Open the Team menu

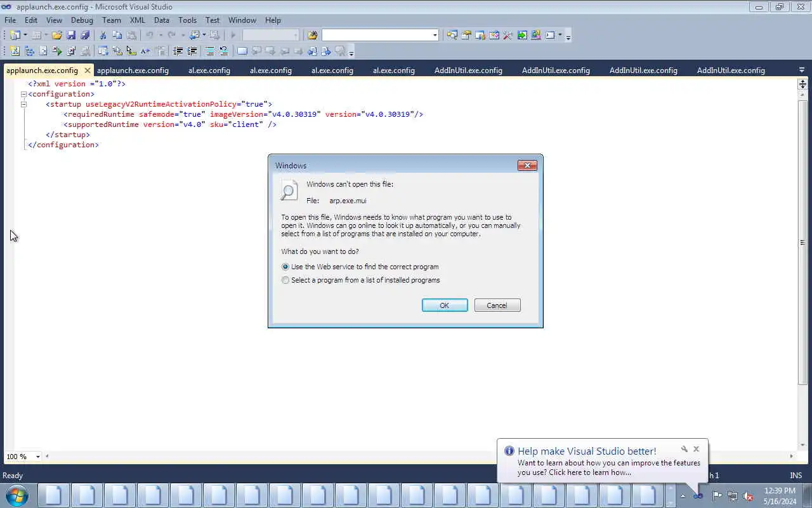[x=111, y=20]
